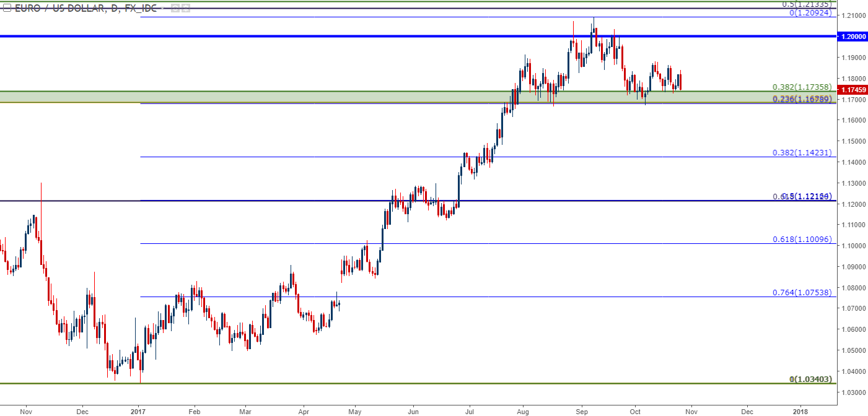Toggle the symbol visibility eye icon

pos(175,8)
